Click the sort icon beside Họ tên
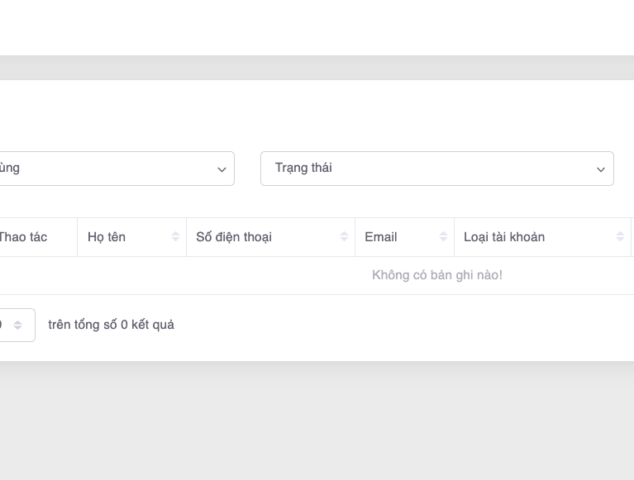This screenshot has width=634, height=480. tap(175, 237)
